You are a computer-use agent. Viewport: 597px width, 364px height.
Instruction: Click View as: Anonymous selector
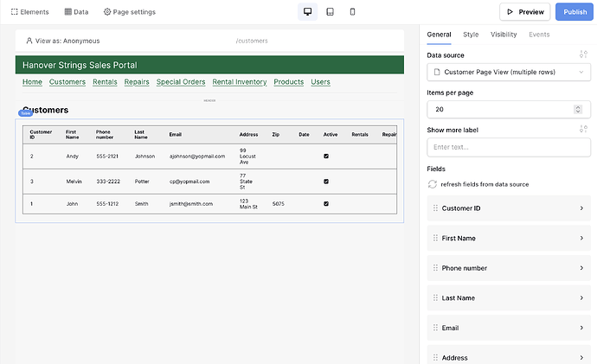pyautogui.click(x=63, y=41)
